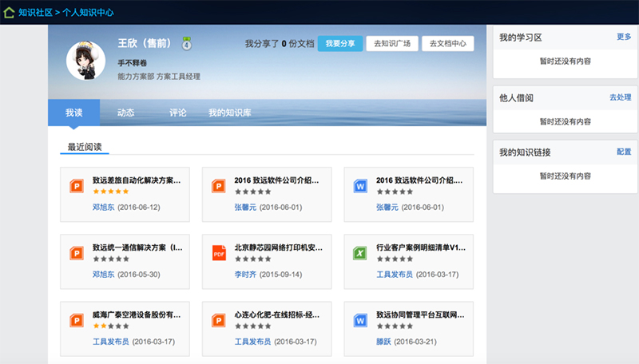Open 更多 link in 我的学习区
The image size is (639, 364).
[624, 37]
